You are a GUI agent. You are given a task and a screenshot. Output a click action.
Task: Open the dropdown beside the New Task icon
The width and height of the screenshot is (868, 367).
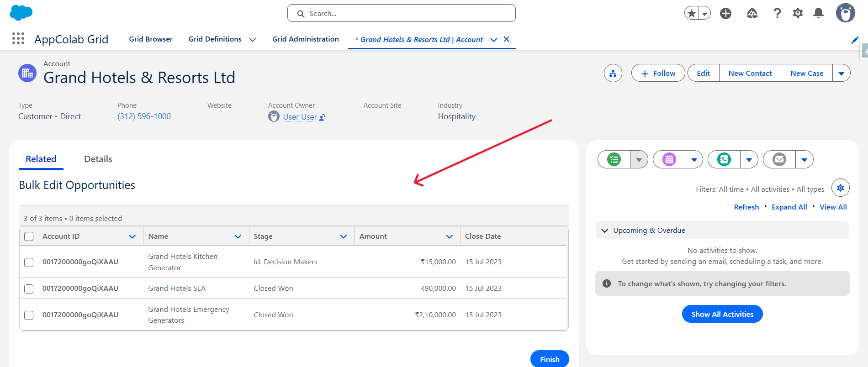click(639, 159)
